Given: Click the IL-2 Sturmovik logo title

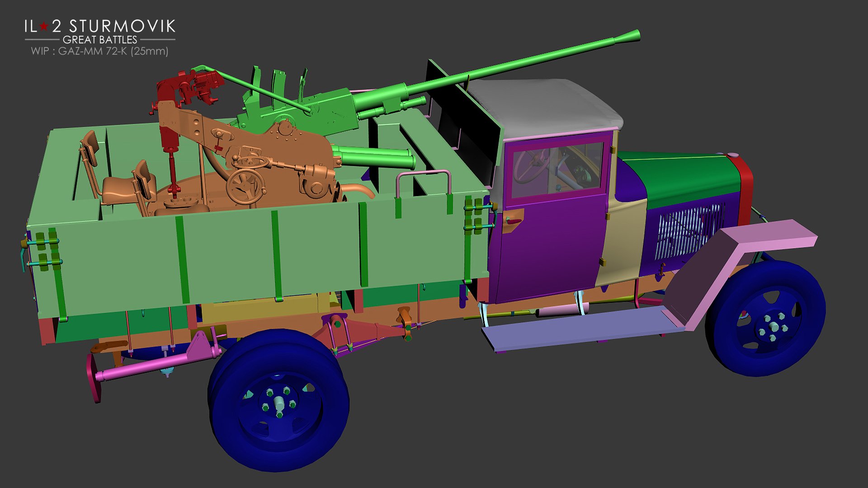Looking at the screenshot, I should tap(100, 26).
